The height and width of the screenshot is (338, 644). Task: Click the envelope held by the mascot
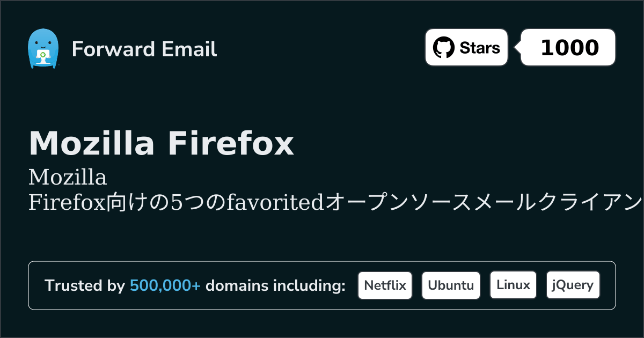pyautogui.click(x=43, y=55)
